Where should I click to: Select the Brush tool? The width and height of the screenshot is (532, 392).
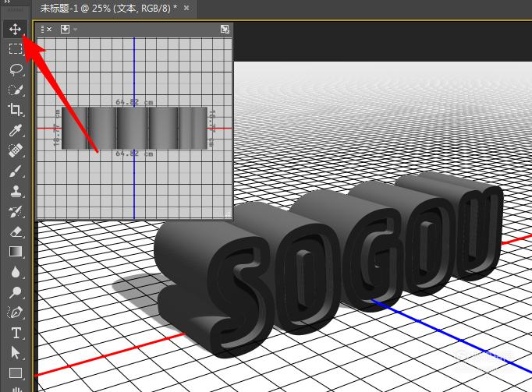(x=16, y=171)
